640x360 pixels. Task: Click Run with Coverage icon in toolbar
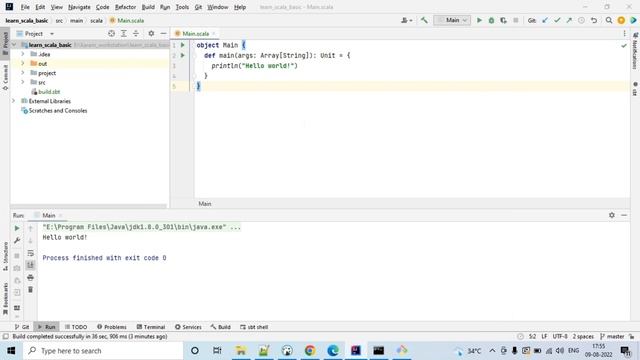503,20
